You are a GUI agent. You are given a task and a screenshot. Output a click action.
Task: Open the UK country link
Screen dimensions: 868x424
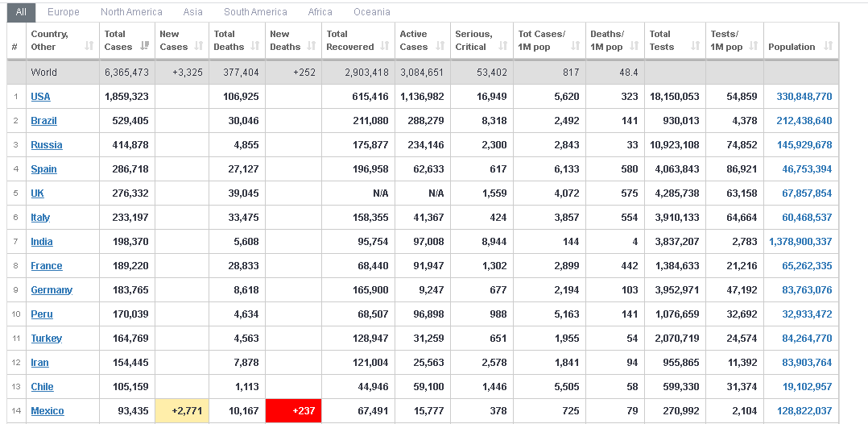pos(38,193)
